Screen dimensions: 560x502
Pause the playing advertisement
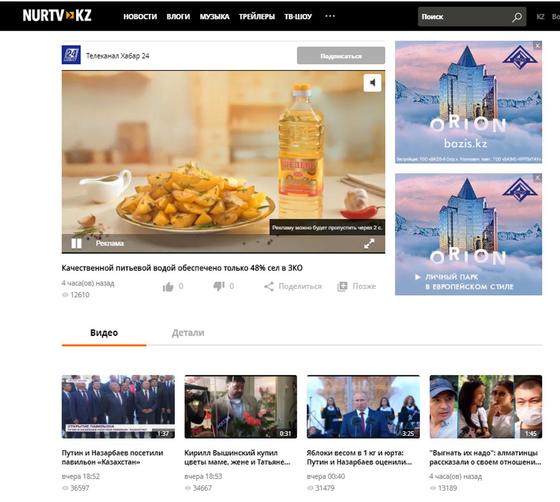(76, 244)
